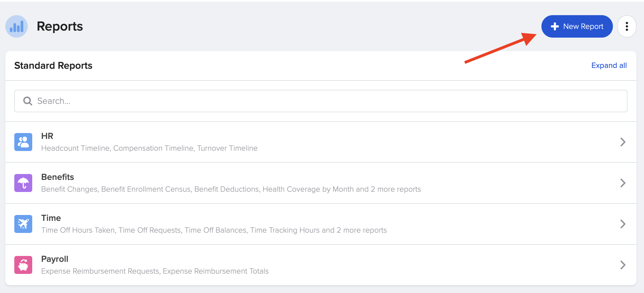The image size is (644, 293).
Task: Click the magnifying glass search icon
Action: [x=27, y=101]
